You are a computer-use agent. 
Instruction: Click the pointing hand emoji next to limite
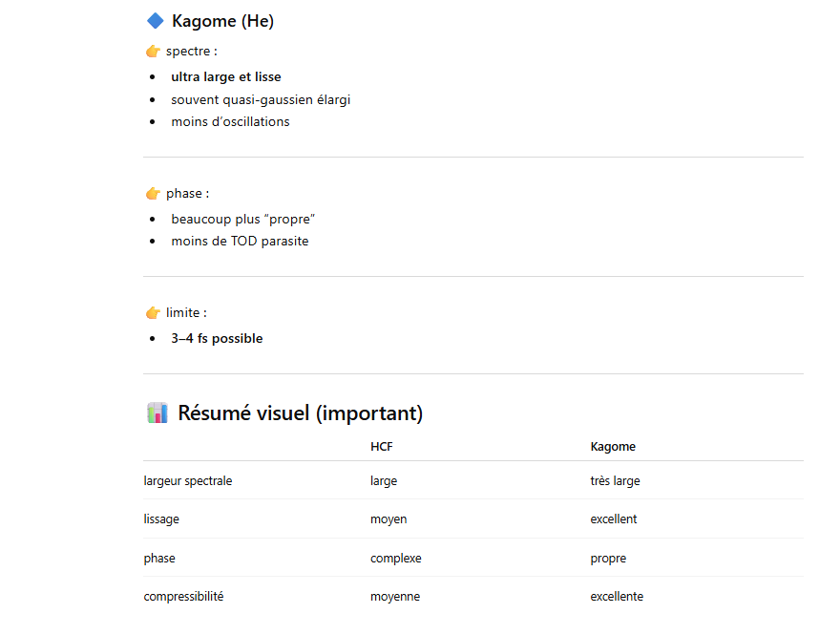coord(154,313)
